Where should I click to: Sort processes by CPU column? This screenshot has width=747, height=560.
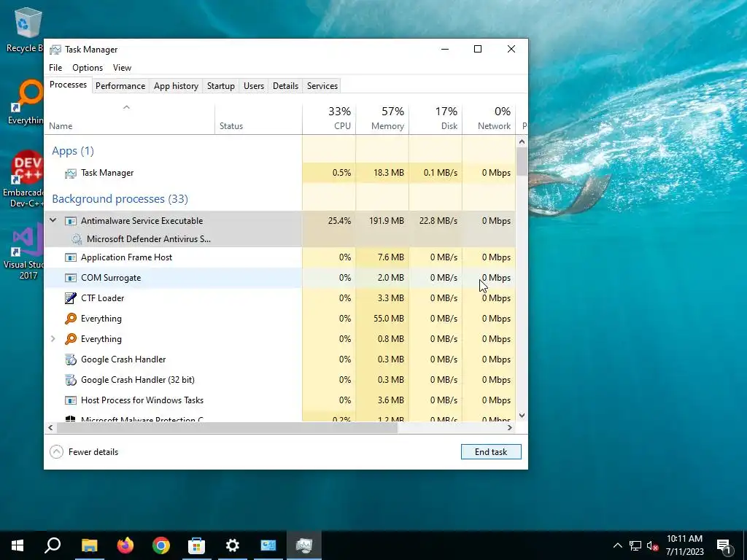(x=329, y=120)
